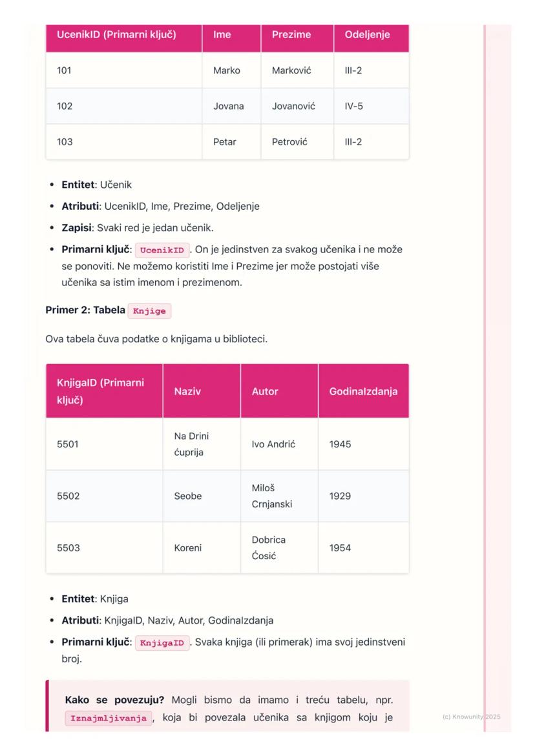This screenshot has height=756, width=535.
Task: Select the "GodinaIzdanja" column header
Action: (363, 391)
